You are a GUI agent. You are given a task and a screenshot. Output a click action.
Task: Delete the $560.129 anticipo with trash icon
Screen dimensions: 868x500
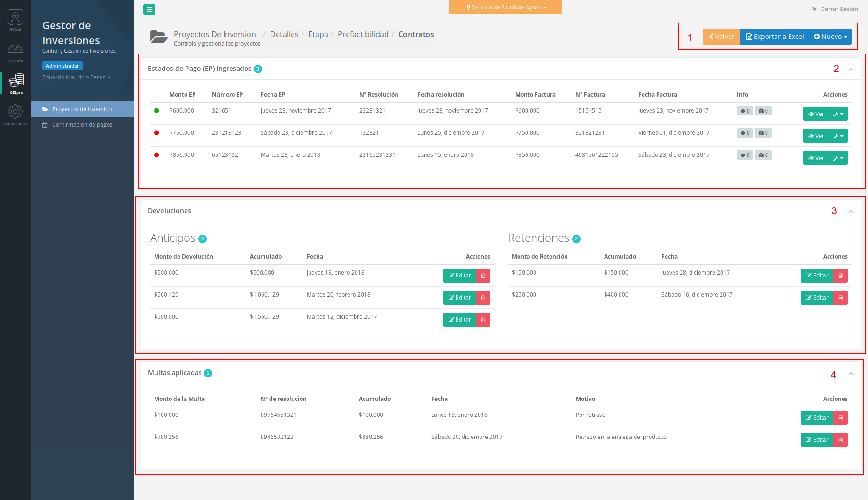[x=483, y=298]
